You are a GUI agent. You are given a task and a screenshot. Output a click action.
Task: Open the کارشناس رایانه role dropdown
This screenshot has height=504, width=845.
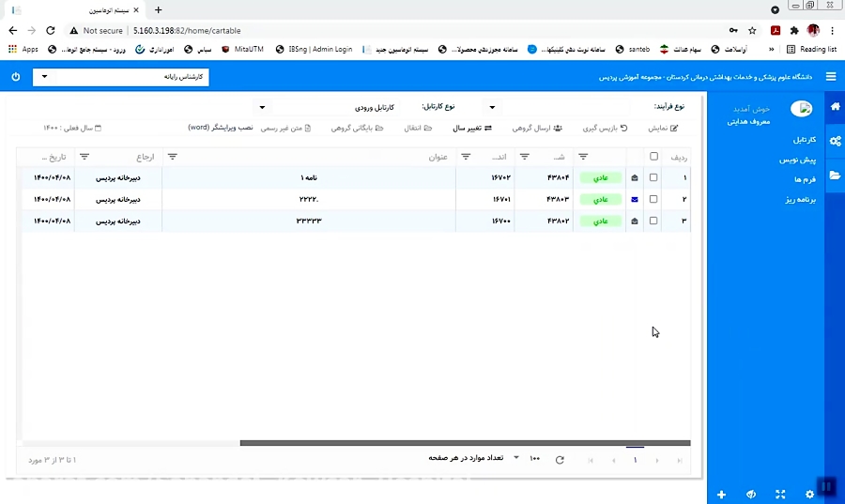[120, 77]
